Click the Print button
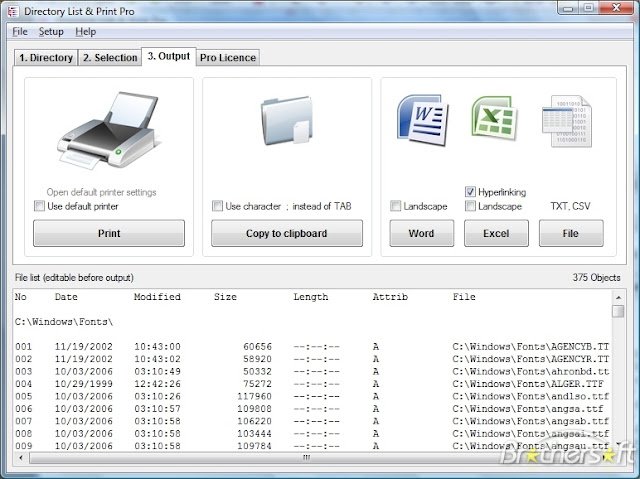The width and height of the screenshot is (640, 479). (109, 233)
